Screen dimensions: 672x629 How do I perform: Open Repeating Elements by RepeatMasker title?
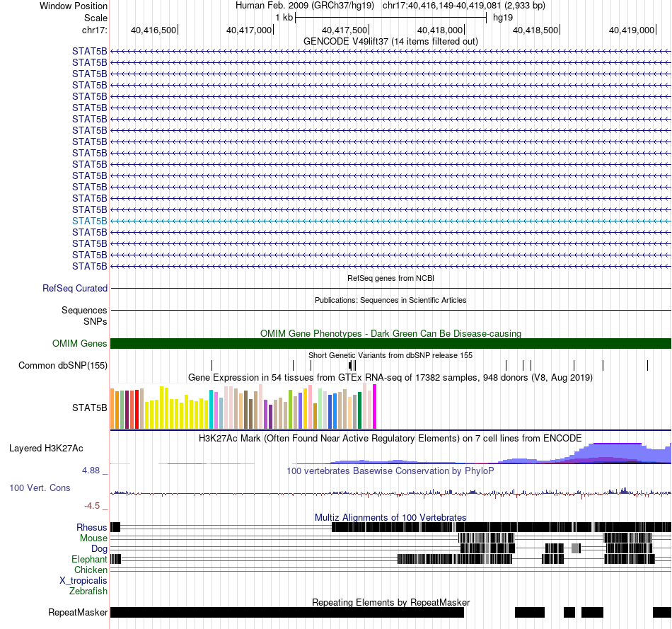(390, 602)
